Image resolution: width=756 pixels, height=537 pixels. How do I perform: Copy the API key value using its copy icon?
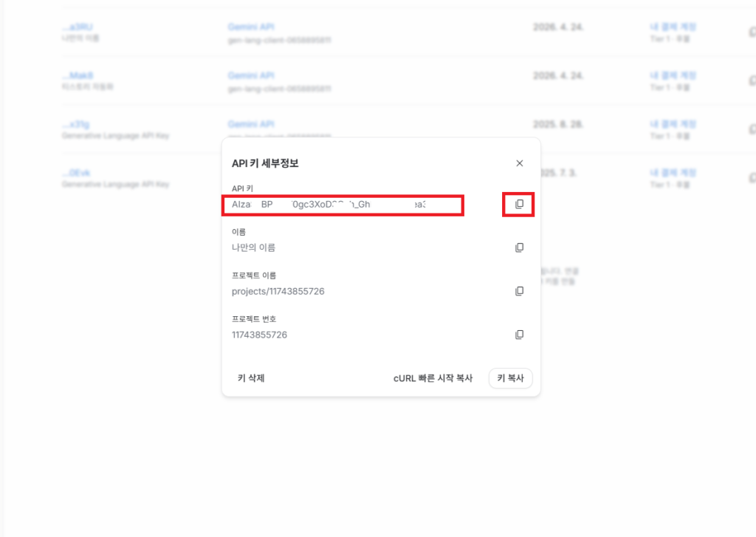coord(519,204)
